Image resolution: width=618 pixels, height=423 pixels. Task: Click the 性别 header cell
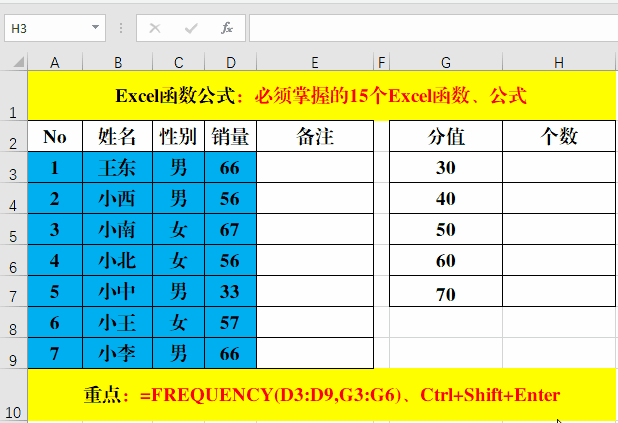pyautogui.click(x=179, y=136)
